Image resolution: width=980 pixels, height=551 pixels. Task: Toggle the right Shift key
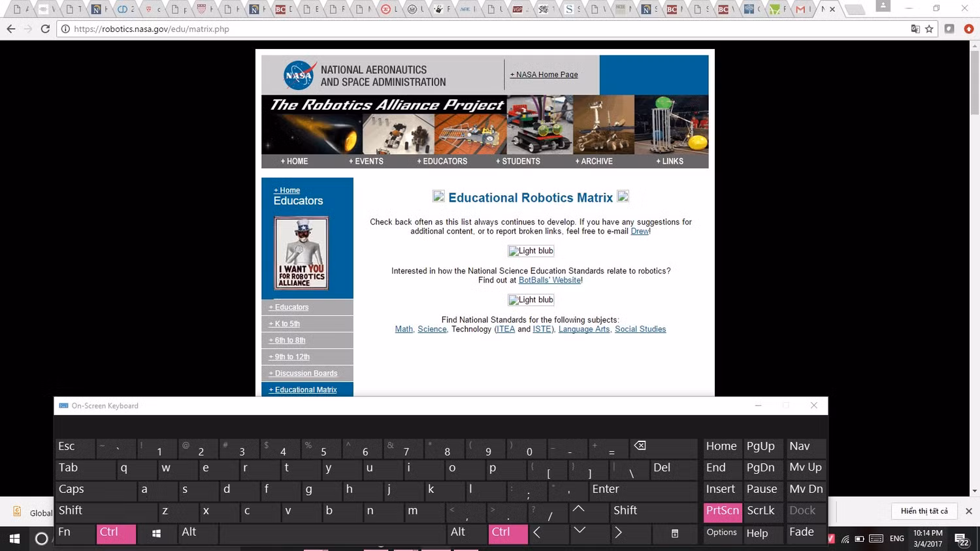pos(654,511)
